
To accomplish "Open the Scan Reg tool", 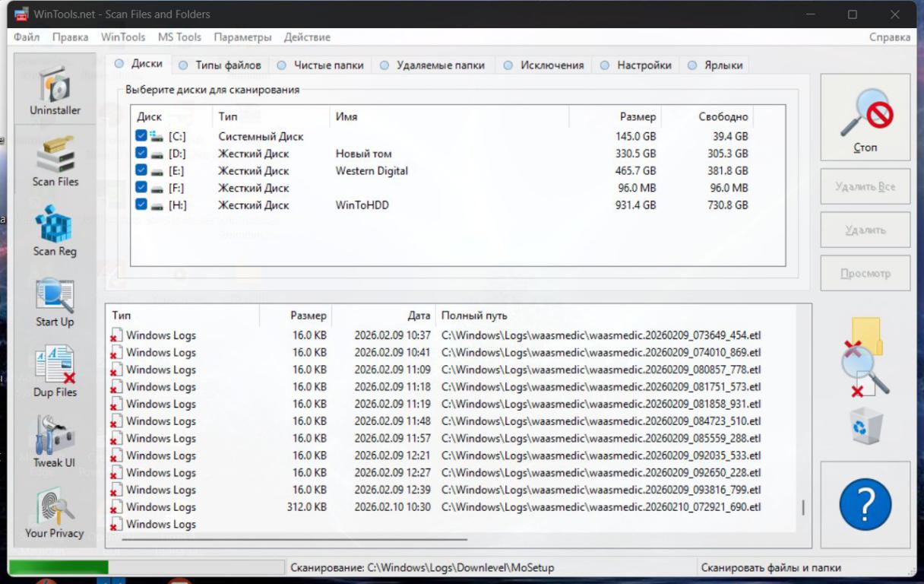I will 55,231.
